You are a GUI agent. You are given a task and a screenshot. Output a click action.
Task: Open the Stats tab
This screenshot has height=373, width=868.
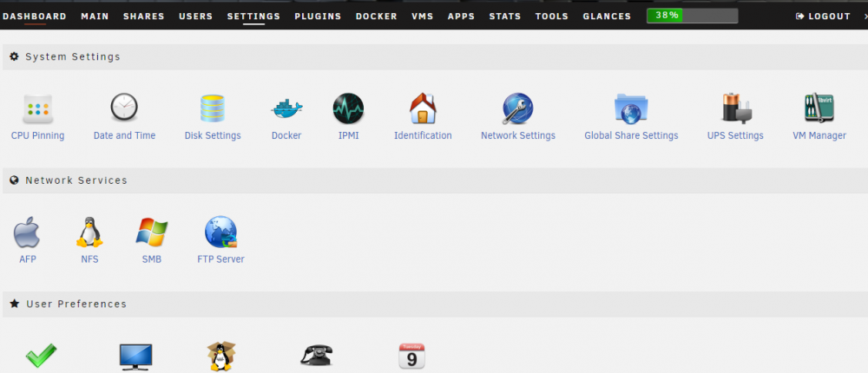click(x=505, y=16)
